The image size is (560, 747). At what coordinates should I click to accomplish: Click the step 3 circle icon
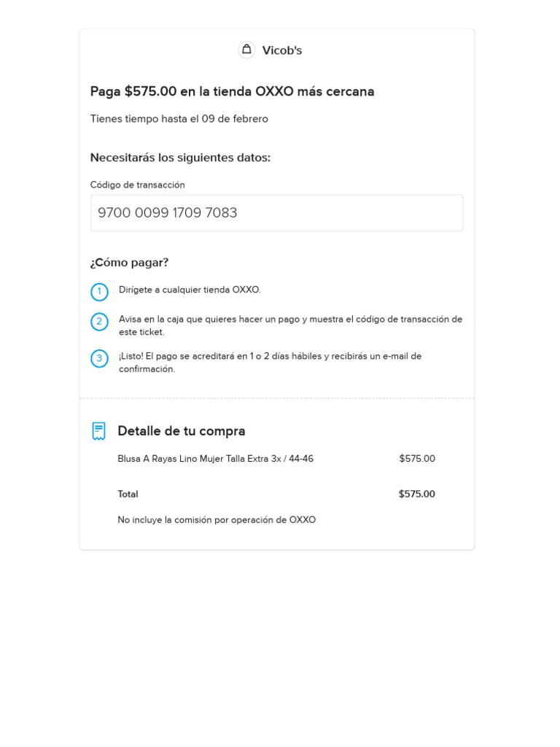point(99,359)
